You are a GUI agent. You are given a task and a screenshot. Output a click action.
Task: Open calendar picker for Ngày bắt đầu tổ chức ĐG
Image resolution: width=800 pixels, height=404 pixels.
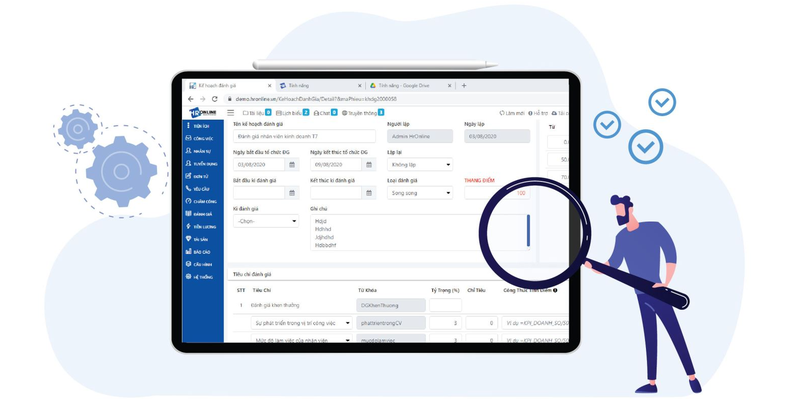click(292, 165)
